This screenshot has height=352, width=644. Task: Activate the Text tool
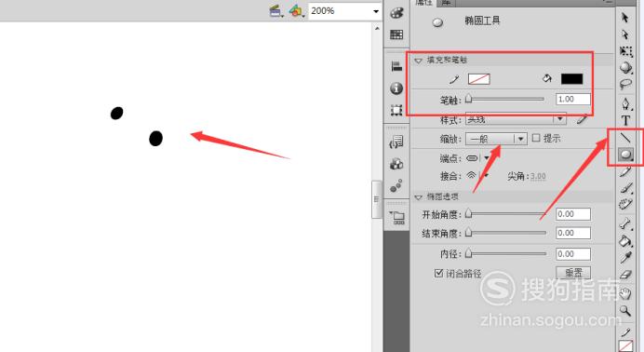pyautogui.click(x=625, y=120)
